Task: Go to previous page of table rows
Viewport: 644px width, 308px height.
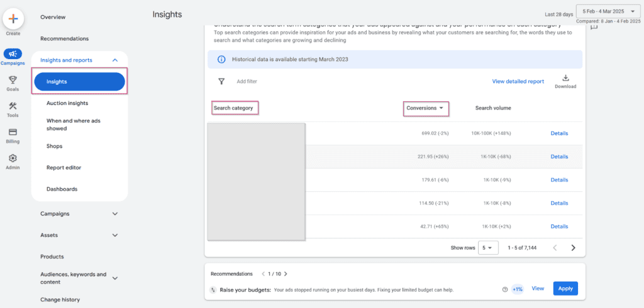Action: [x=555, y=248]
